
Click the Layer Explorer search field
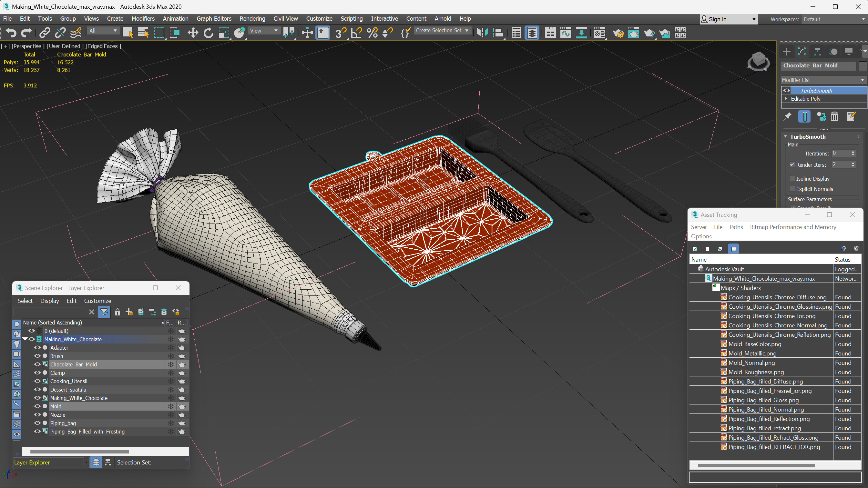(49, 312)
